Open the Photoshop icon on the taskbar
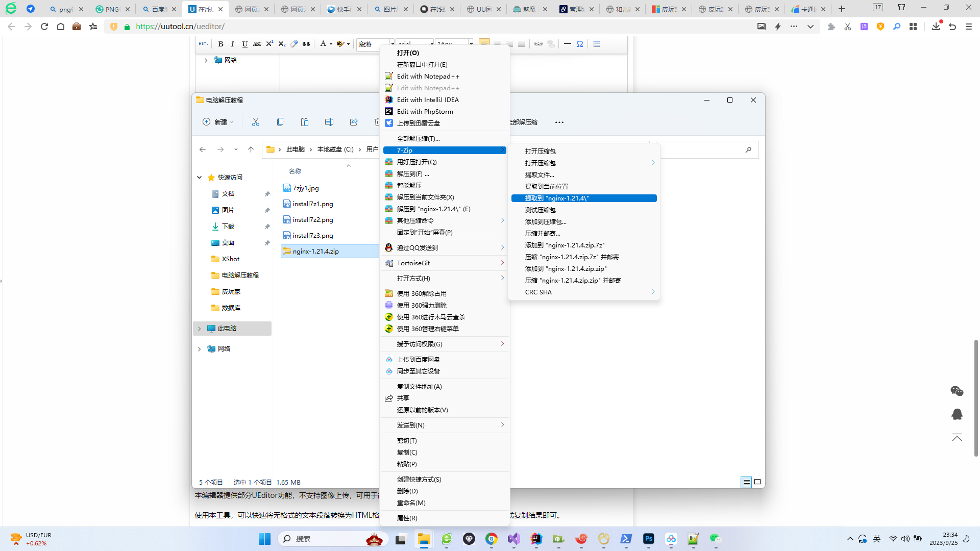Screen dimensions: 980x551 coord(649,539)
